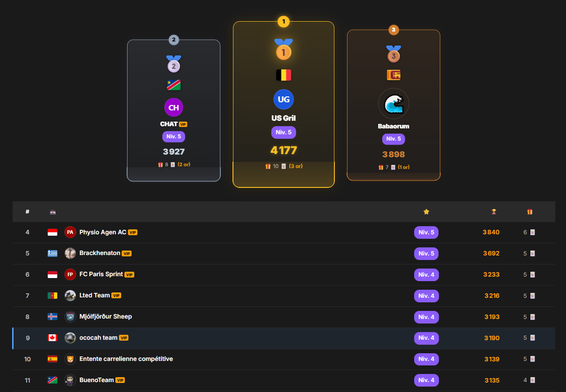The image size is (566, 392).
Task: Click the Sri Lanka flag on Babaorum card
Action: point(393,75)
